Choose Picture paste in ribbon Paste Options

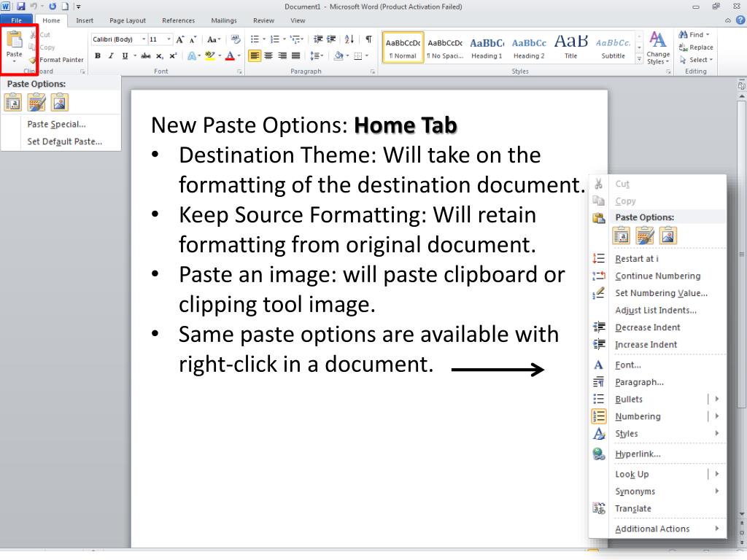[60, 102]
